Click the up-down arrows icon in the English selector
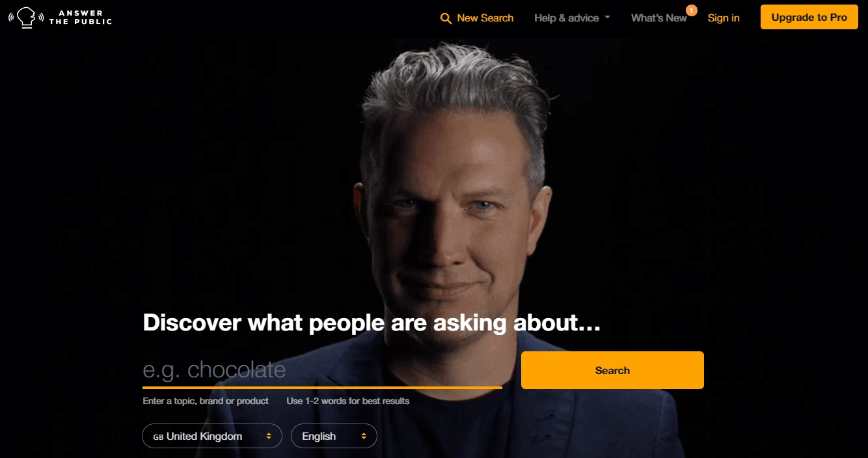The width and height of the screenshot is (868, 458). click(364, 437)
